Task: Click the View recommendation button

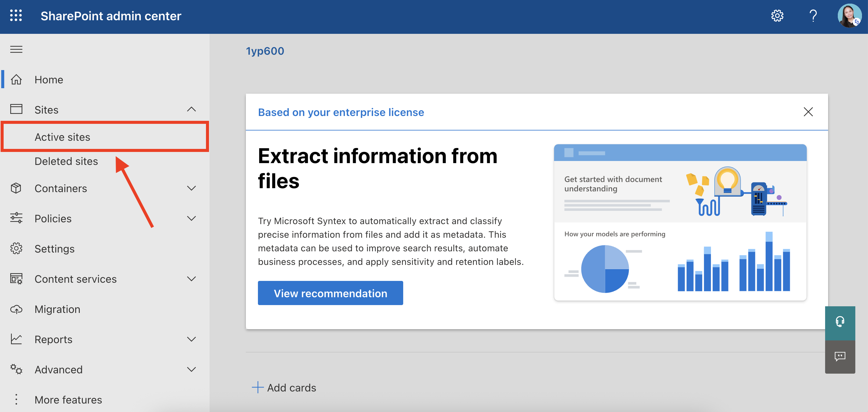Action: click(330, 293)
